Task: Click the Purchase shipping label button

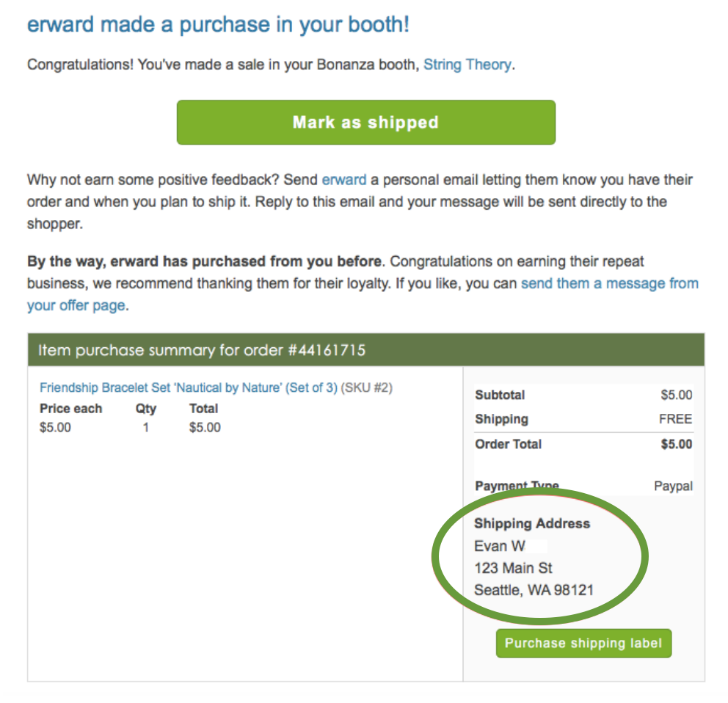Action: coord(583,643)
